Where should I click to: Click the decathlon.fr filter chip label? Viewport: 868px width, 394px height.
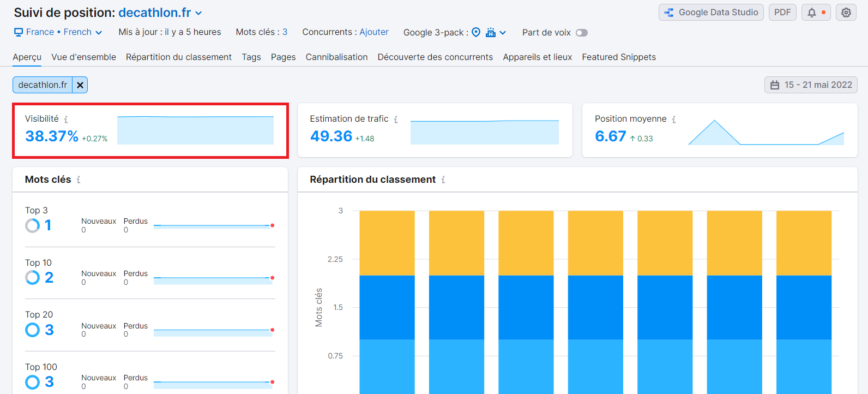point(43,85)
